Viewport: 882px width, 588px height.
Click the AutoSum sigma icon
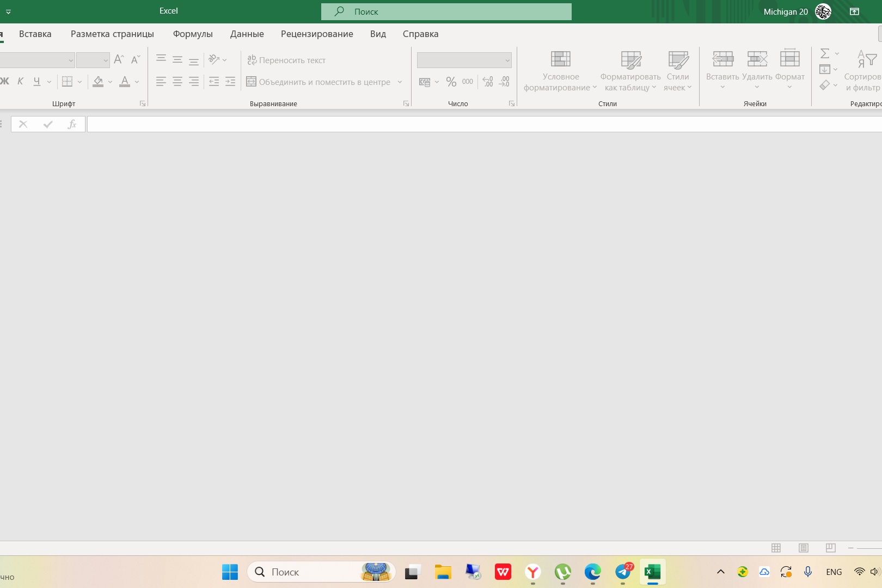pyautogui.click(x=825, y=53)
